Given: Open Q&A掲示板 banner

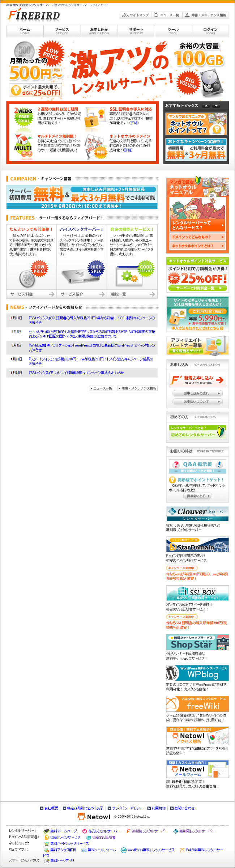Looking at the screenshot, I should pos(198,466).
